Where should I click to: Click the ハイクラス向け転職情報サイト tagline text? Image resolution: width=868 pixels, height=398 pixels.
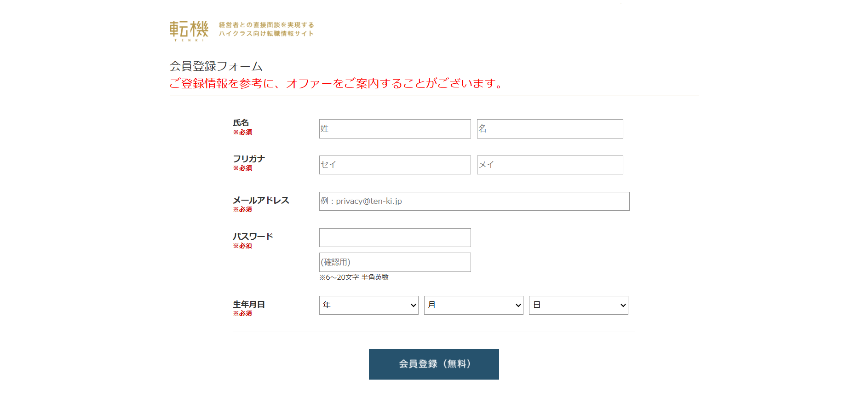pyautogui.click(x=266, y=34)
